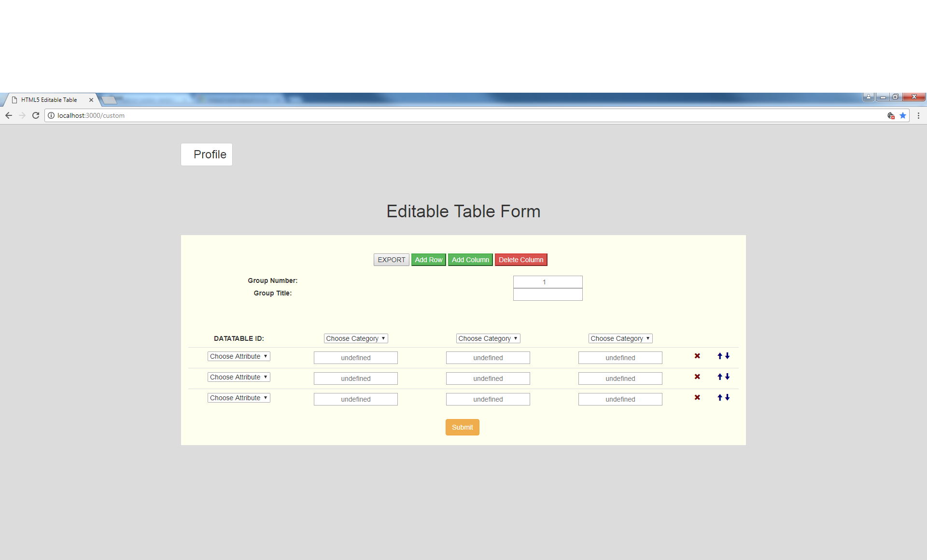Delete the third table row with red X
This screenshot has height=560, width=927.
(x=697, y=397)
